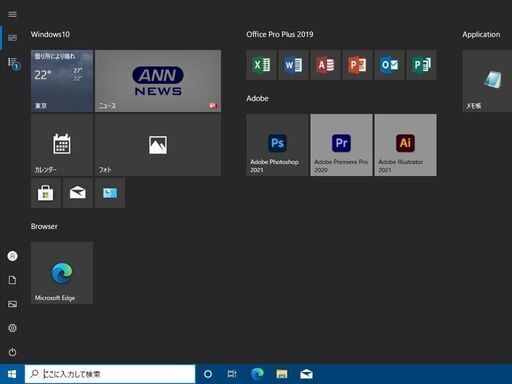Screen dimensions: 512x384
Task: Open the Notepad tile under Application
Action: tap(487, 81)
